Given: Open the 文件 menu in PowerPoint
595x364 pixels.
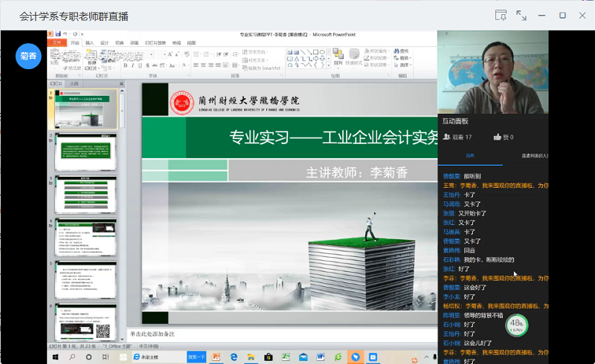Looking at the screenshot, I should pos(56,42).
